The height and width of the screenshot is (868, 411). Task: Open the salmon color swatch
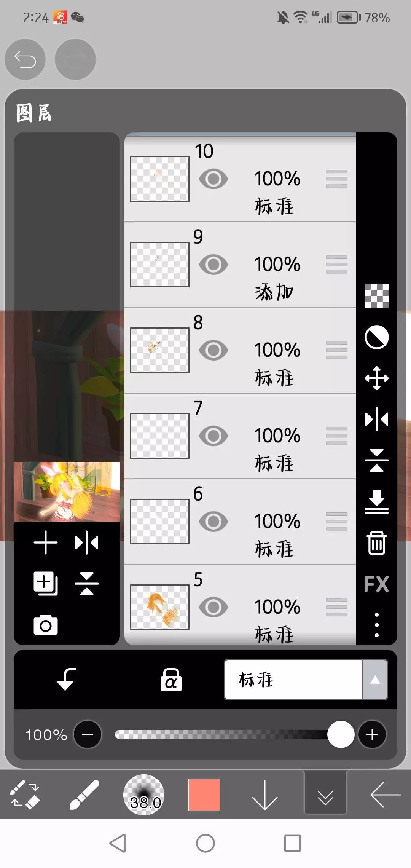pyautogui.click(x=204, y=795)
